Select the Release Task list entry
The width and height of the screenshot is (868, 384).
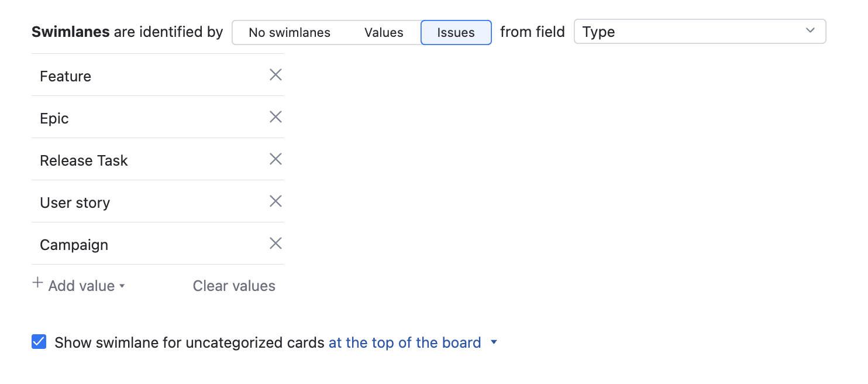[84, 160]
